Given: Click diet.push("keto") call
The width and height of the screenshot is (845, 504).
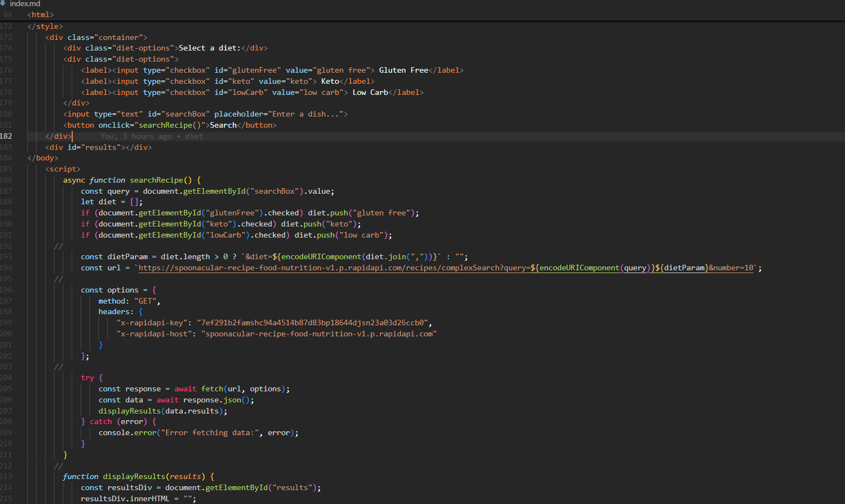Looking at the screenshot, I should [x=319, y=224].
